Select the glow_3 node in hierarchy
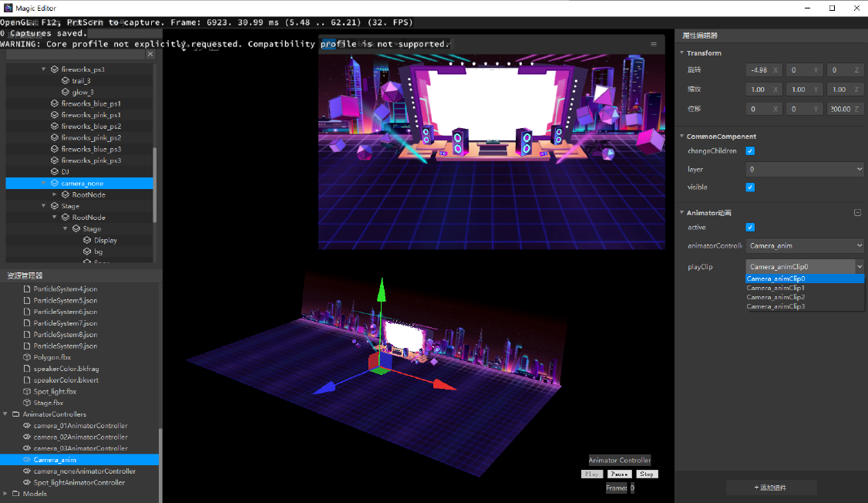Screen dimensions: 868x503 coord(82,92)
